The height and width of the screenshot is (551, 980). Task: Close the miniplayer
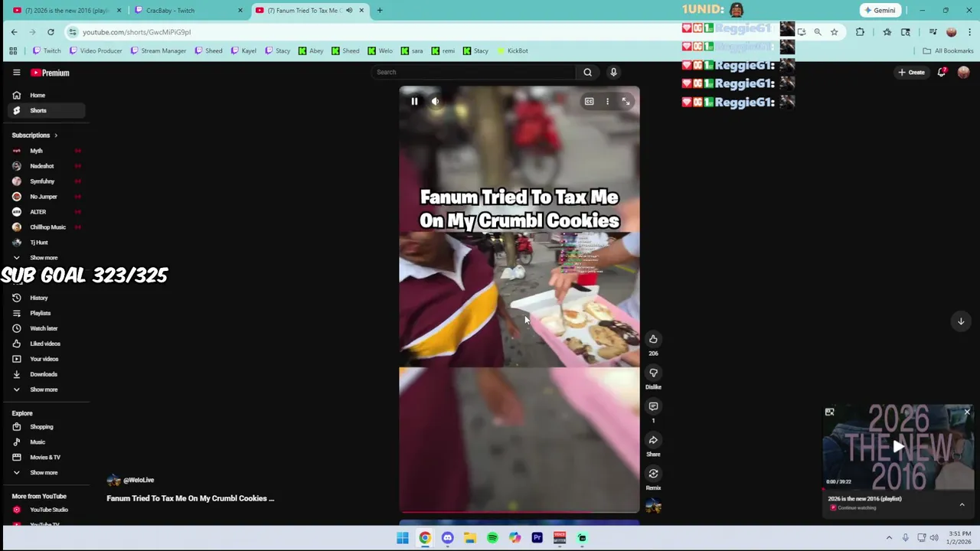click(x=967, y=412)
